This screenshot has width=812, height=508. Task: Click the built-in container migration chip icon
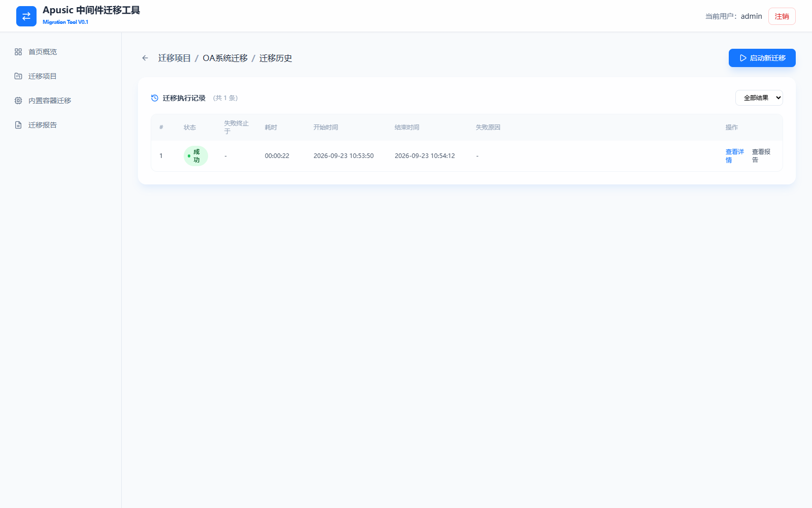point(18,101)
